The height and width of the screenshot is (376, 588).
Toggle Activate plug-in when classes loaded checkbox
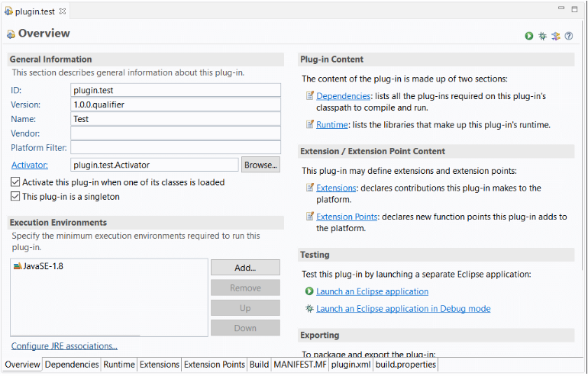coord(15,182)
